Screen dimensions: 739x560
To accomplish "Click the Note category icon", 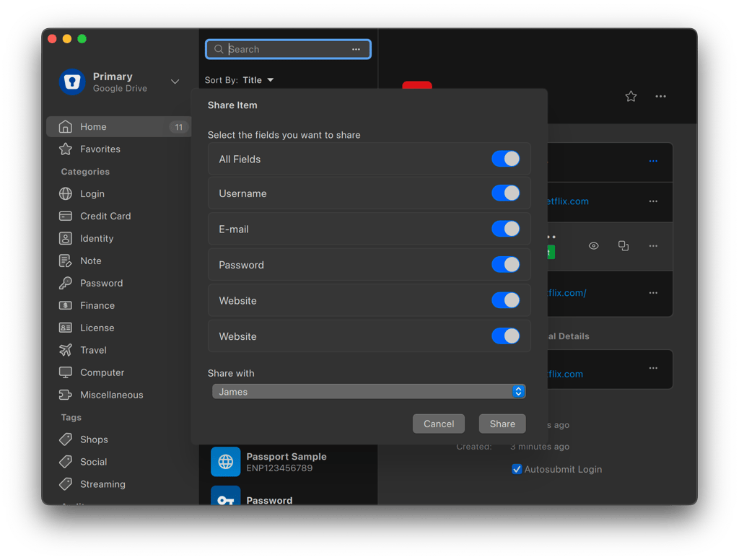I will 66,261.
